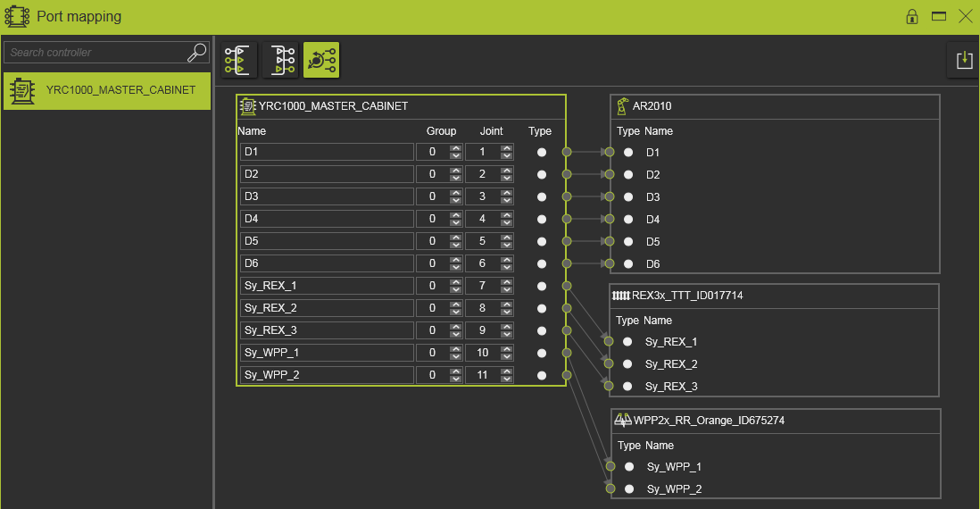The width and height of the screenshot is (980, 509).
Task: Click the AR2010 robot icon
Action: 622,106
